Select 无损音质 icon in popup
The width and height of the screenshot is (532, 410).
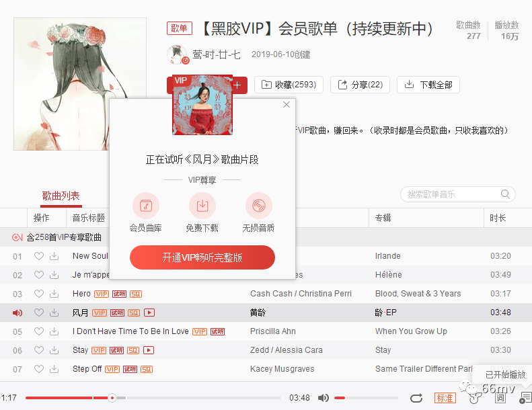pyautogui.click(x=258, y=206)
